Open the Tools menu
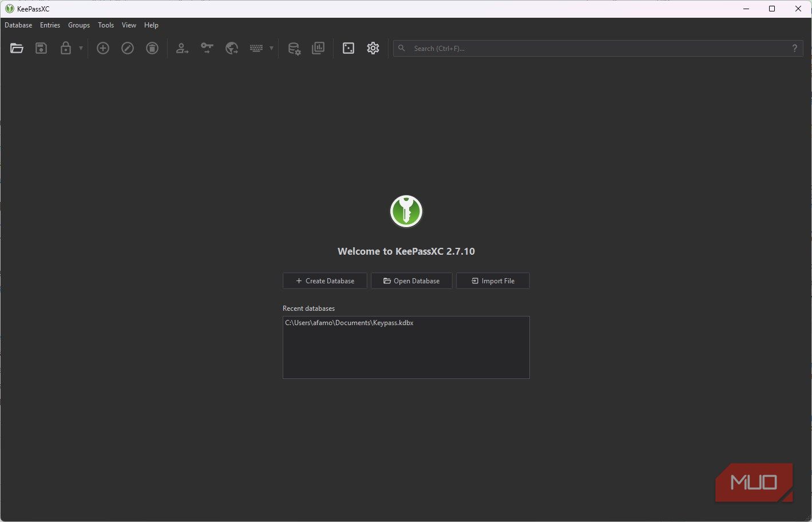This screenshot has height=522, width=812. (106, 25)
